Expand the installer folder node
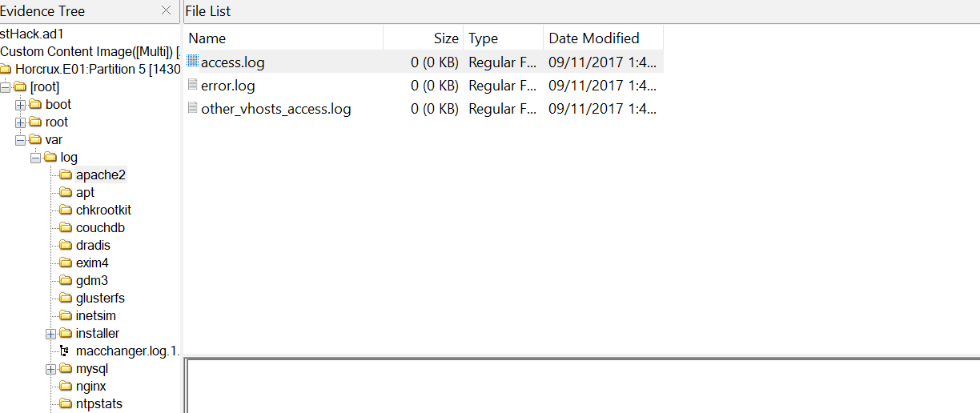 (50, 334)
